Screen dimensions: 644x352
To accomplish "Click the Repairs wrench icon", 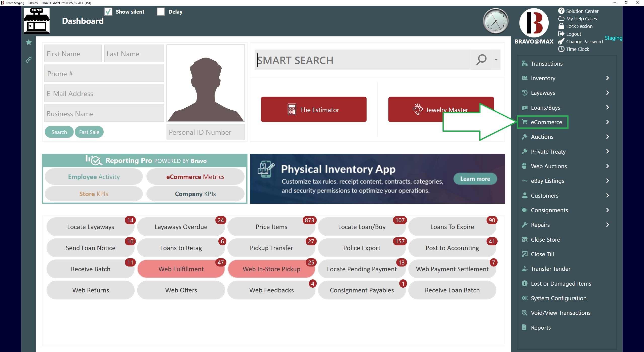I will [525, 225].
